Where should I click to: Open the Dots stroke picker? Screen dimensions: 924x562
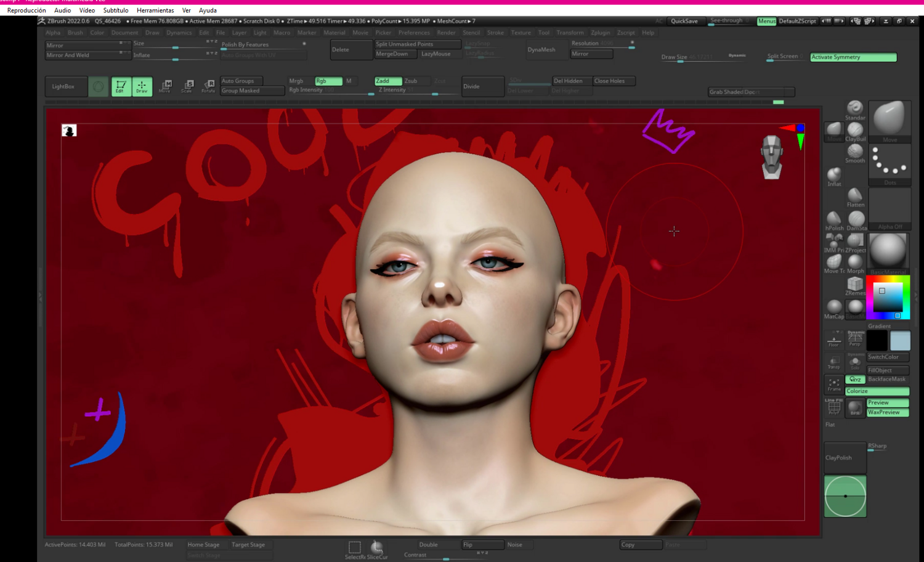pos(890,165)
